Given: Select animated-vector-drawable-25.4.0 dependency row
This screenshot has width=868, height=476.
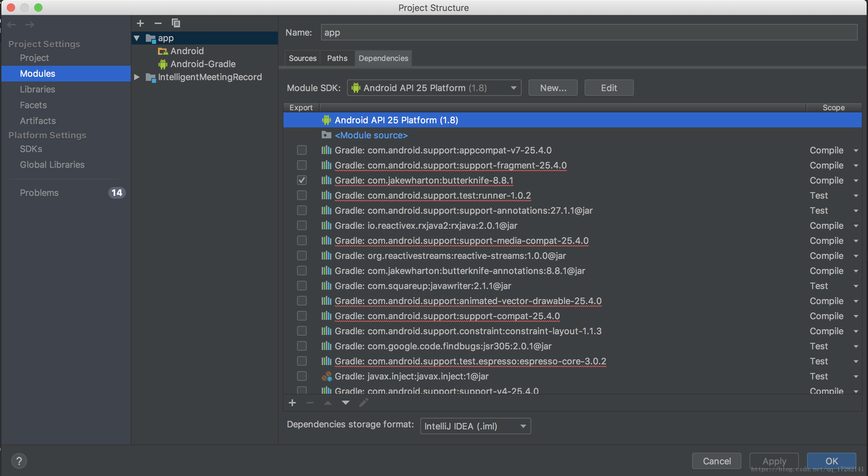Looking at the screenshot, I should 572,301.
